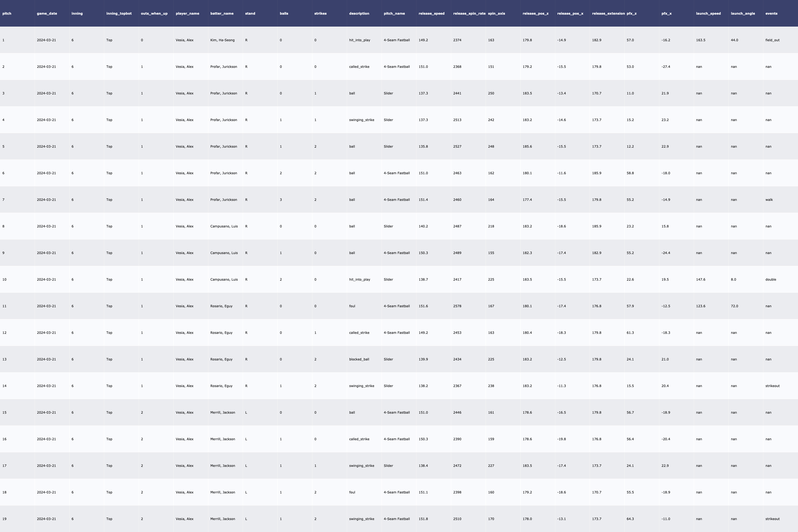Click the release_spin_rate column header

469,14
